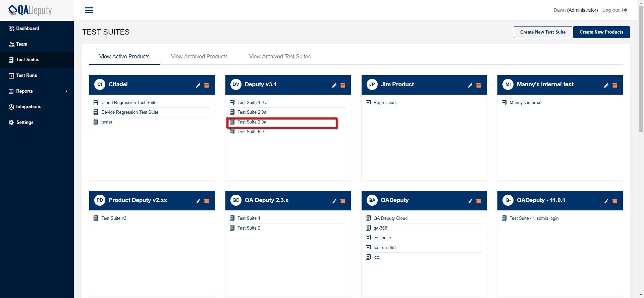This screenshot has height=298, width=644.
Task: Click the DV avatar badge on Deputy v3.1
Action: [x=236, y=85]
